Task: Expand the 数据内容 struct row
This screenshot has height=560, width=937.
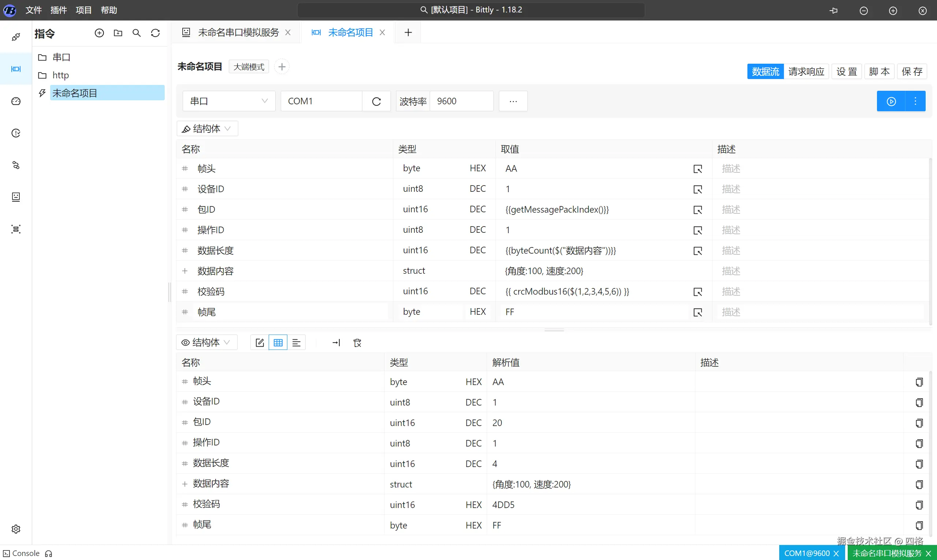Action: [185, 271]
